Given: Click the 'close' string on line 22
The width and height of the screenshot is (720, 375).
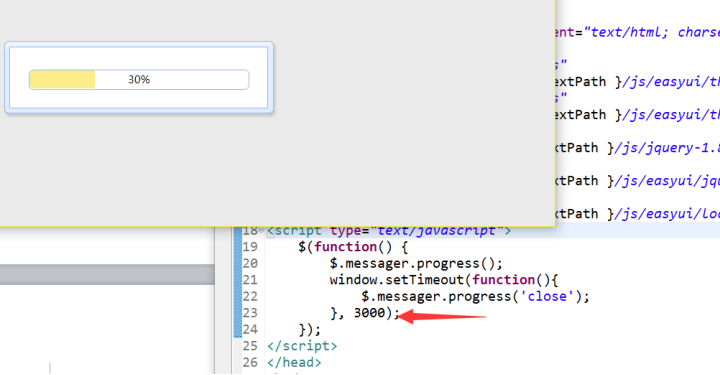Looking at the screenshot, I should [547, 297].
